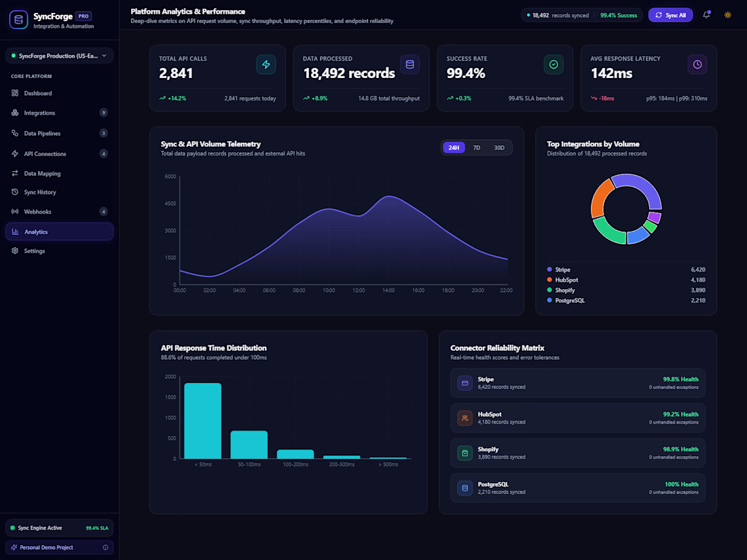Click the Top Integrations by Volume heading
The width and height of the screenshot is (747, 560).
pos(593,145)
